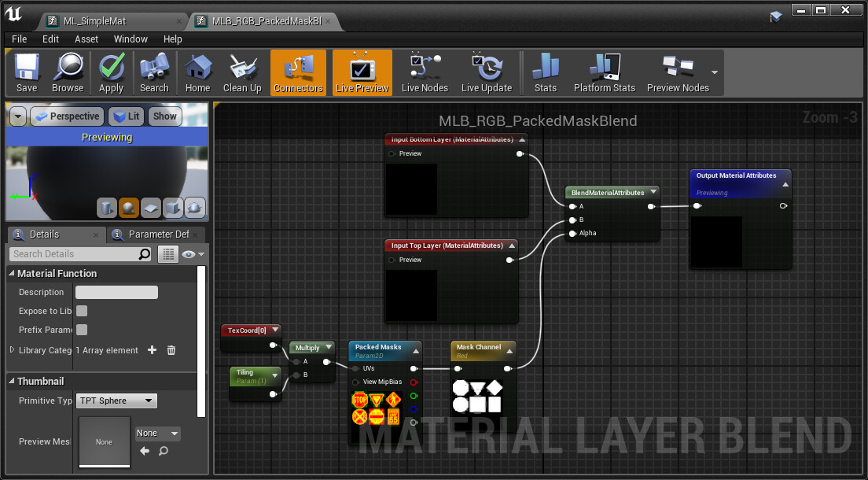Open the Asset menu

(86, 39)
